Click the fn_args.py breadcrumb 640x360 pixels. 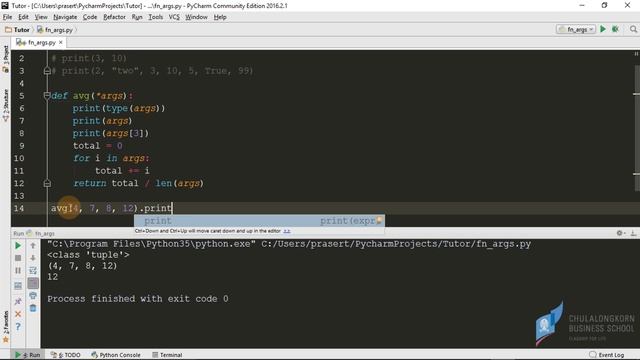click(x=55, y=30)
